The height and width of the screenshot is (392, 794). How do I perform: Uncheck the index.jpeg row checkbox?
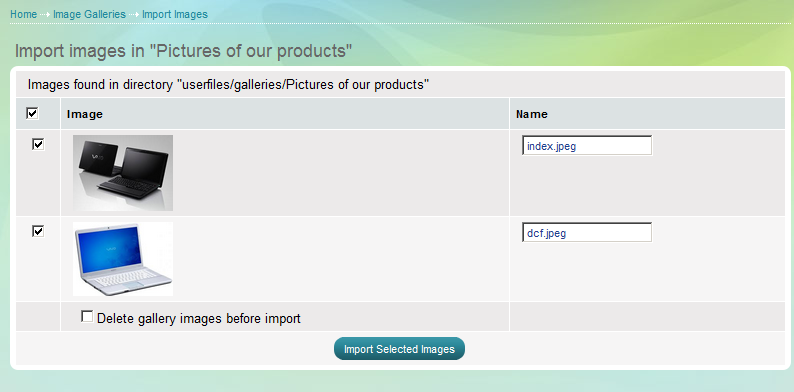point(38,144)
